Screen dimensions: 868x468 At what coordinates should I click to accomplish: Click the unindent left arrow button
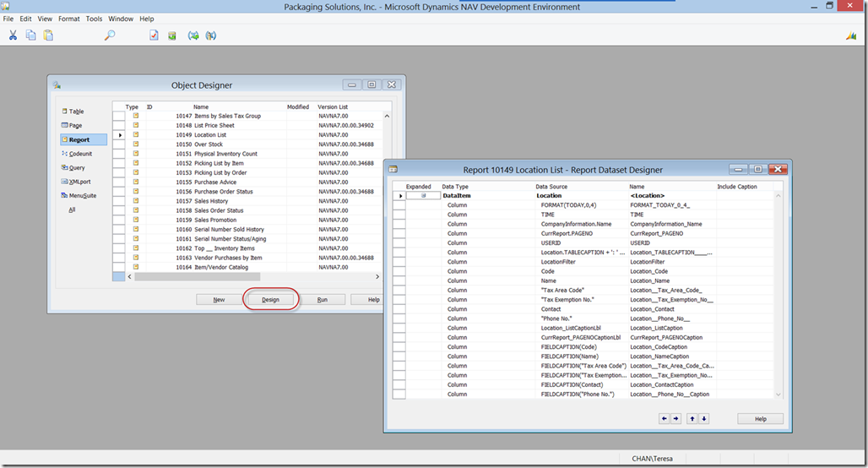tap(664, 418)
